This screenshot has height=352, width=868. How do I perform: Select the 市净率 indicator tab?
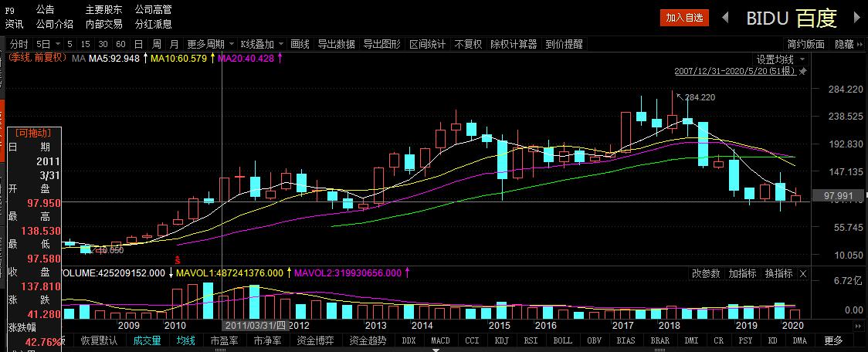pos(267,340)
